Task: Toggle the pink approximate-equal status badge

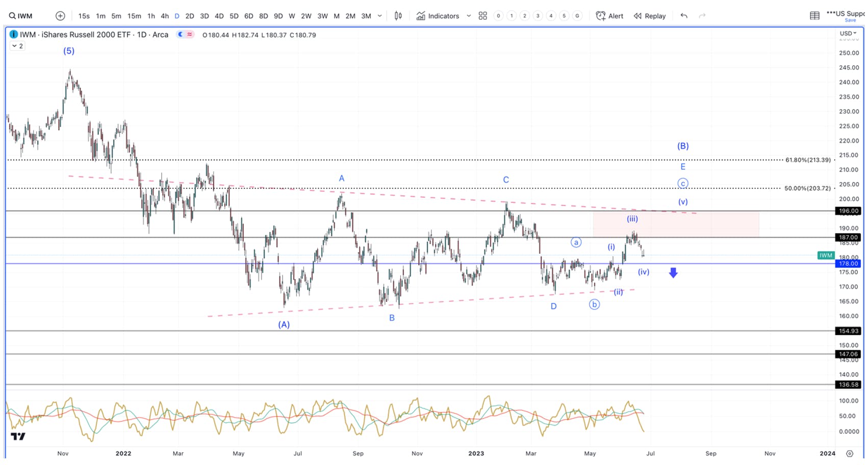Action: (190, 35)
